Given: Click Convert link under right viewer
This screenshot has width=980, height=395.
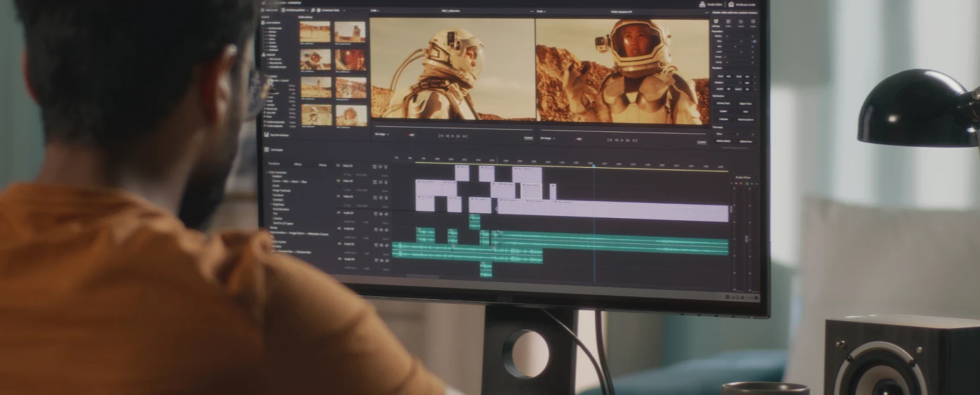Looking at the screenshot, I should pos(702,142).
